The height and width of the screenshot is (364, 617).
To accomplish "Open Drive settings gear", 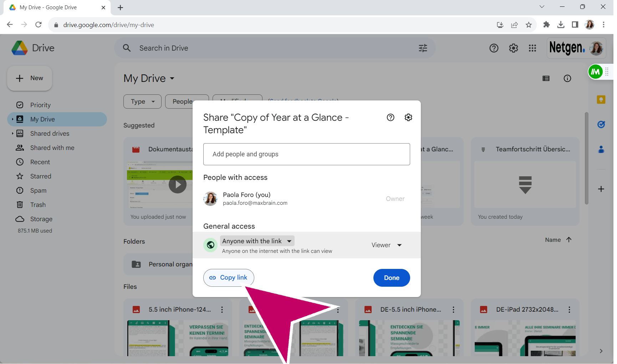I will (x=514, y=48).
